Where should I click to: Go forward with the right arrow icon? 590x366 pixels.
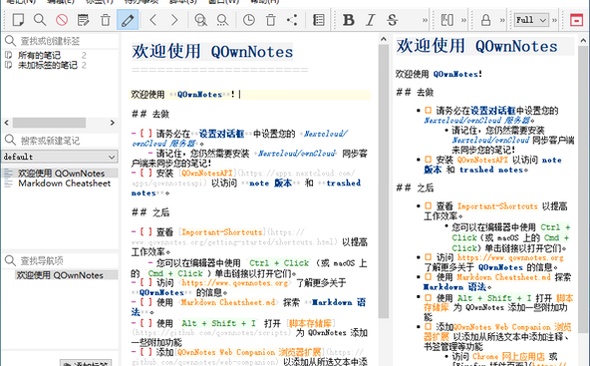174,20
